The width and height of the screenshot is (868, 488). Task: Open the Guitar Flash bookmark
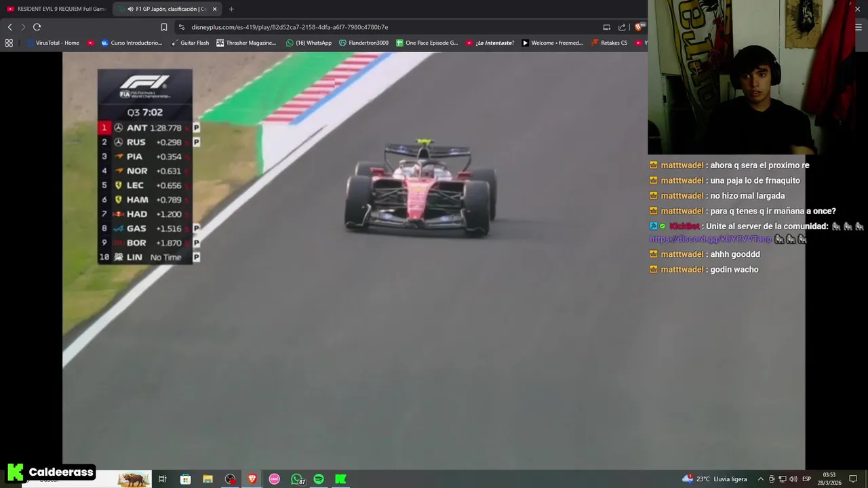click(190, 43)
